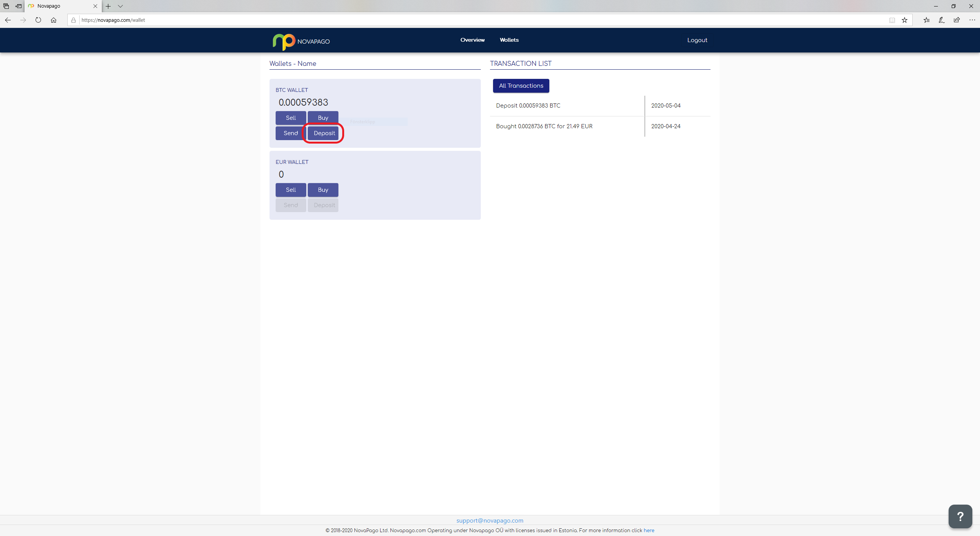This screenshot has width=980, height=536.
Task: Click the Logout link
Action: click(697, 40)
